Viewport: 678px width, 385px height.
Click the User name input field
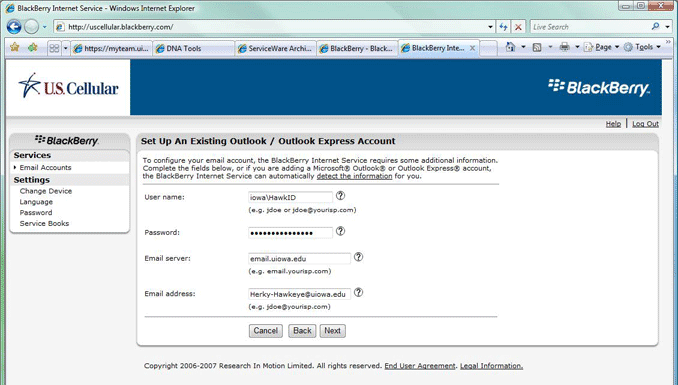tap(290, 197)
